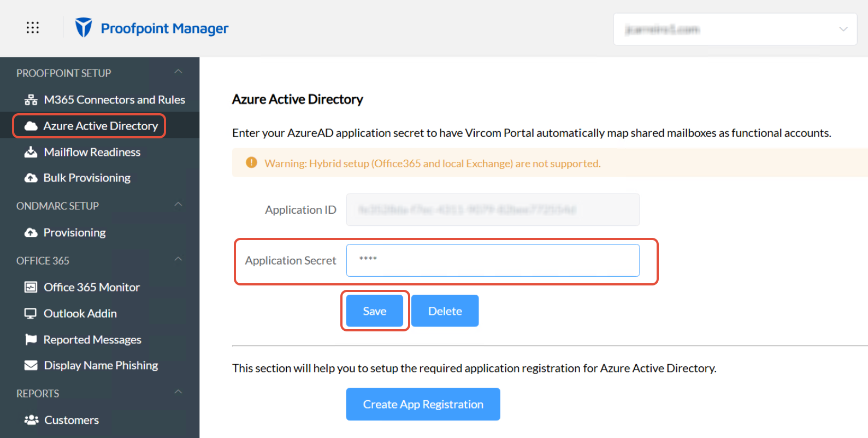Screen dimensions: 868x438
Task: Click the PROOFPOINT SETUP header text
Action: click(x=63, y=73)
